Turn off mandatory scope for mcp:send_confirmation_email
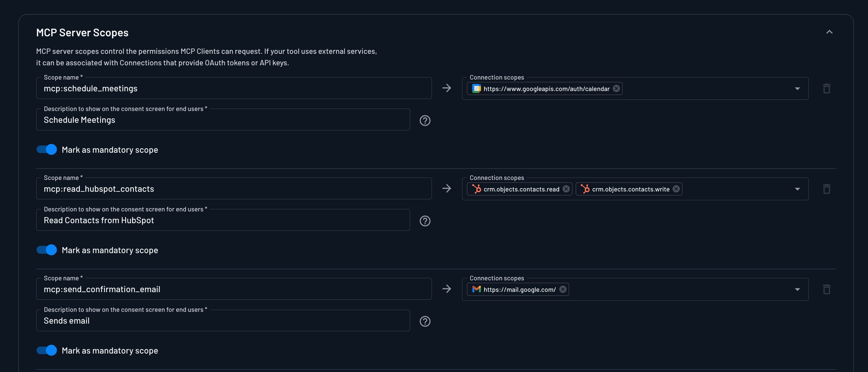Viewport: 868px width, 372px height. pos(46,350)
